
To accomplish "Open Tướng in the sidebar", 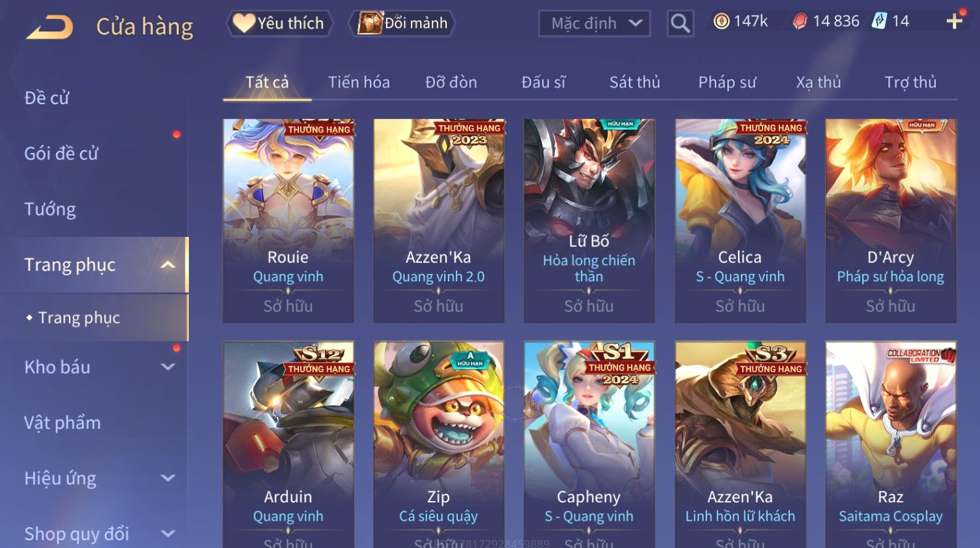I will pos(50,210).
